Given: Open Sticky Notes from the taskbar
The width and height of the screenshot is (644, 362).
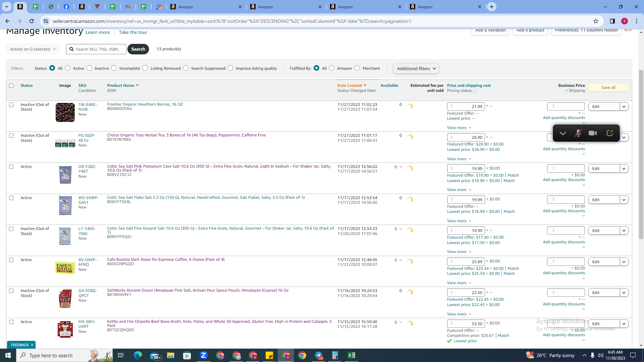Looking at the screenshot, I should click(269, 355).
